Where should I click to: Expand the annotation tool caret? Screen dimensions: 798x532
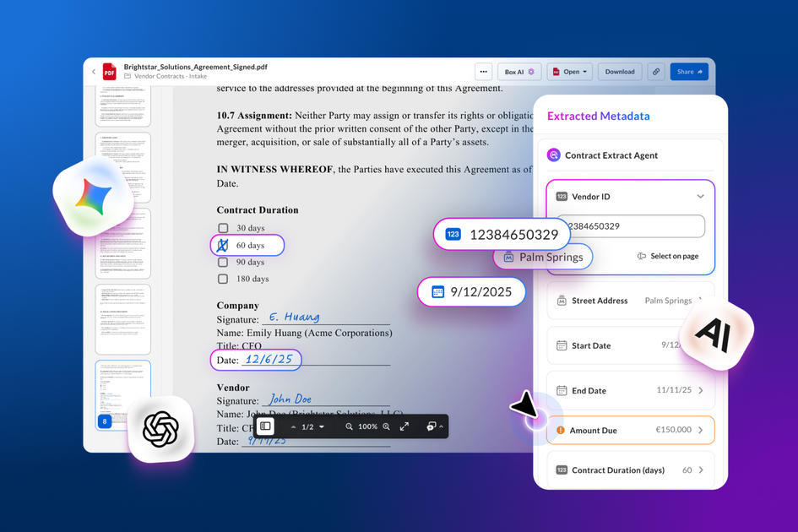tap(442, 426)
